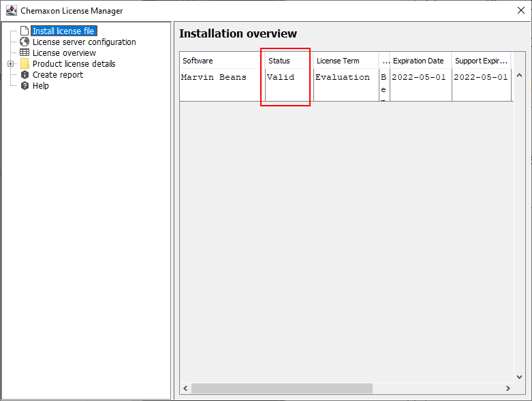Sort by the License Term column header

(346, 61)
